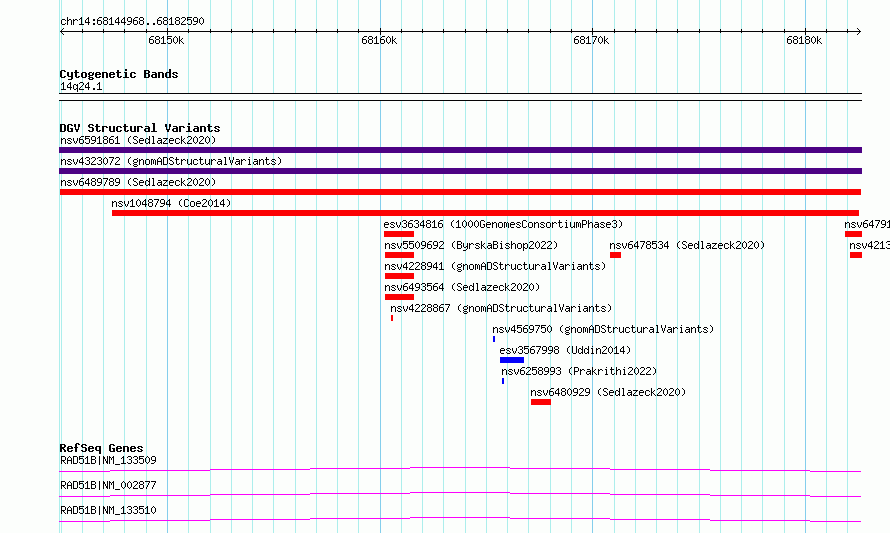The width and height of the screenshot is (890, 533).
Task: Click the blue esv3567998 variant bar
Action: click(512, 360)
